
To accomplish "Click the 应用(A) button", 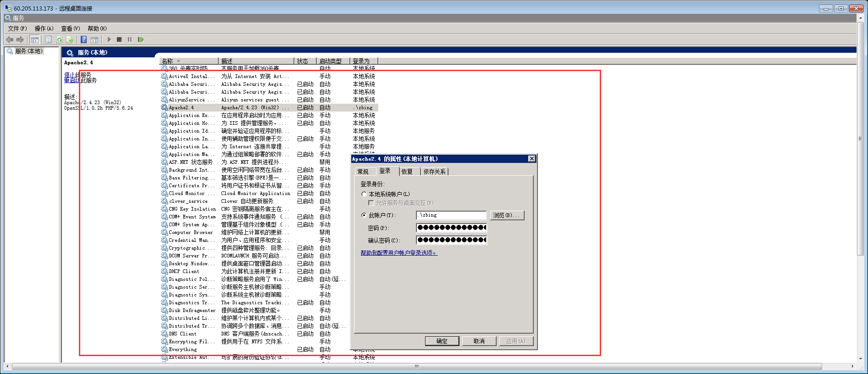I will [x=516, y=341].
